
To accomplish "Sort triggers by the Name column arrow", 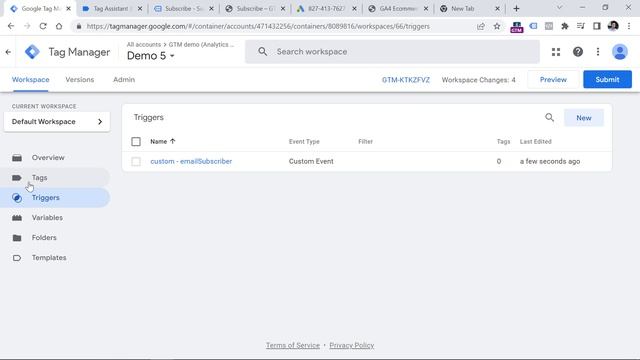I will [173, 141].
